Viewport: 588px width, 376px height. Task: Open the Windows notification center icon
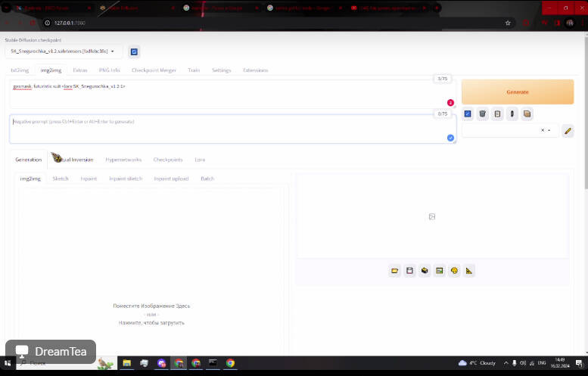click(580, 363)
